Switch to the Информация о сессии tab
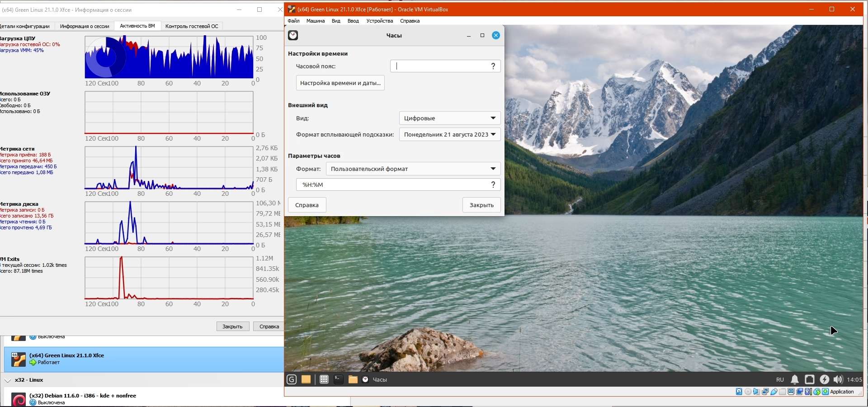The image size is (868, 407). (x=85, y=26)
